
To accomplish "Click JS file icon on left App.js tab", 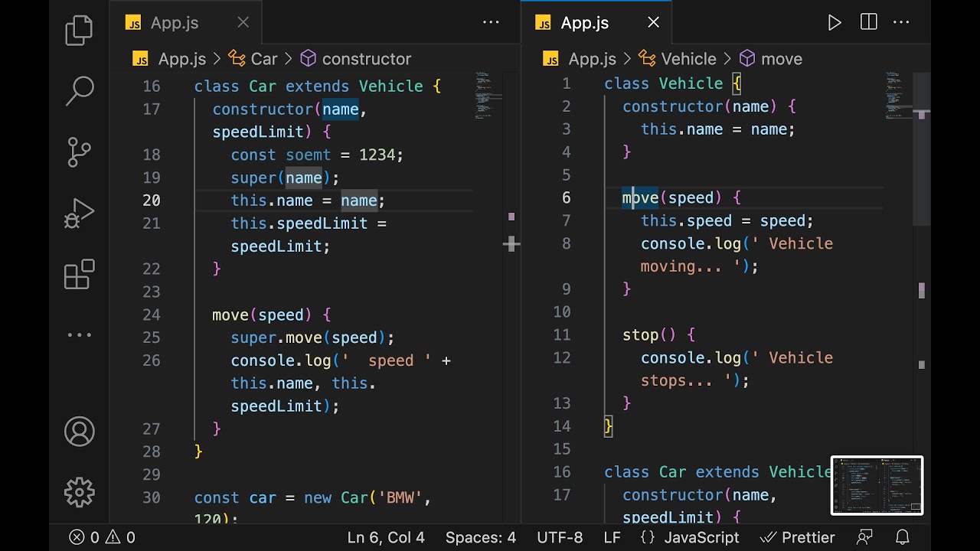I will (x=134, y=24).
